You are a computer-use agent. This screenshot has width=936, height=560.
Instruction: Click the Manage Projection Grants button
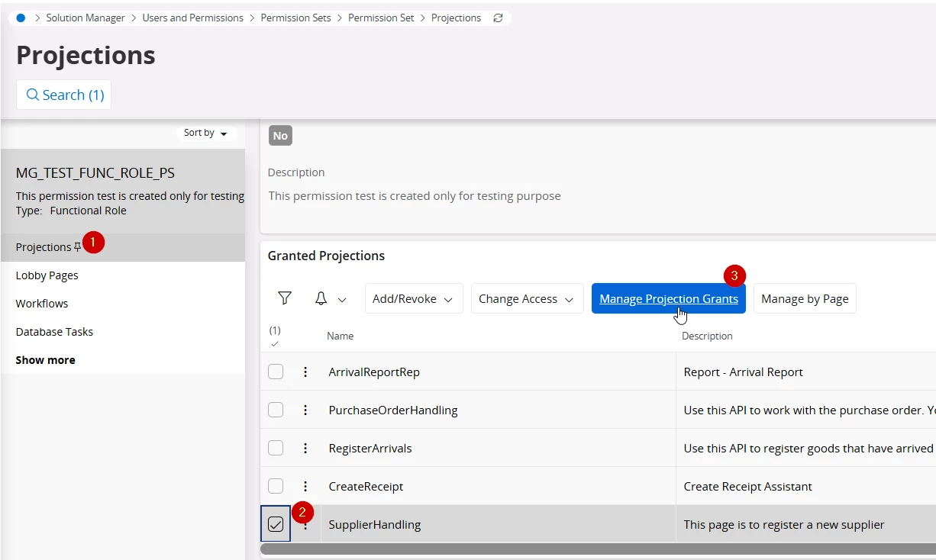coord(668,298)
